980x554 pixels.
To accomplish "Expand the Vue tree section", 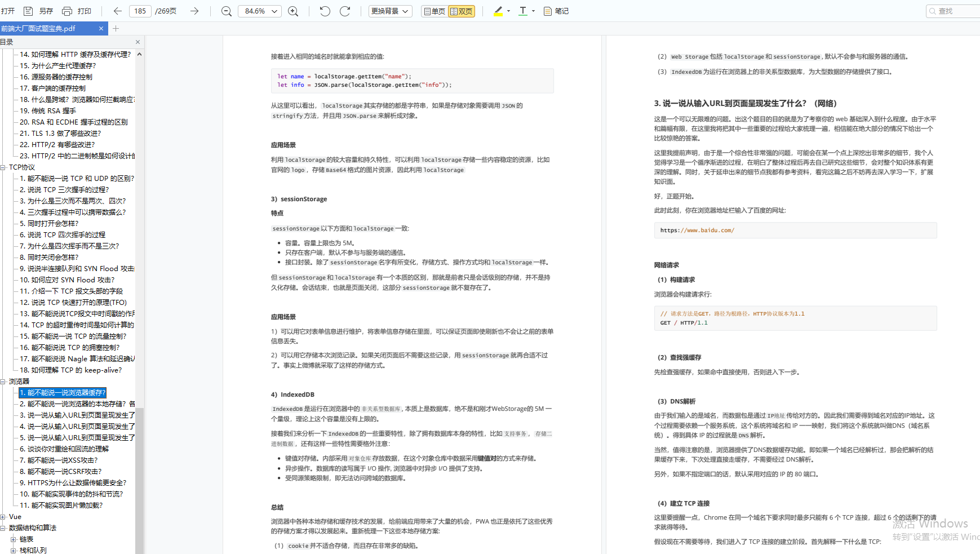I will [x=3, y=516].
